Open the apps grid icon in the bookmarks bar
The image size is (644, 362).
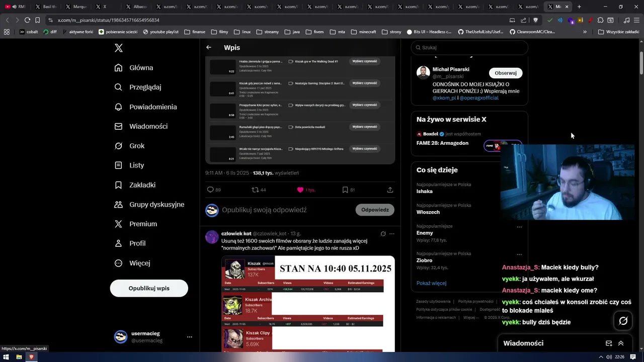[x=7, y=32]
